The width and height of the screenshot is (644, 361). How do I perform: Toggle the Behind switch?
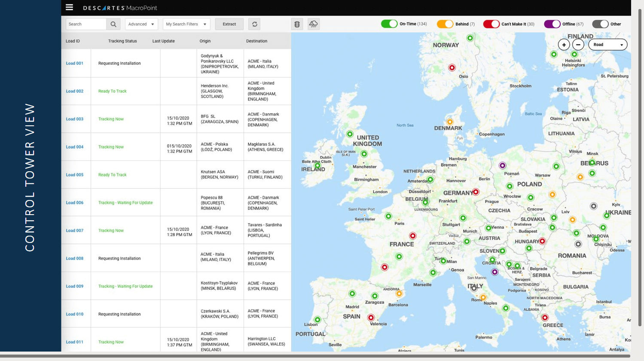(x=445, y=24)
